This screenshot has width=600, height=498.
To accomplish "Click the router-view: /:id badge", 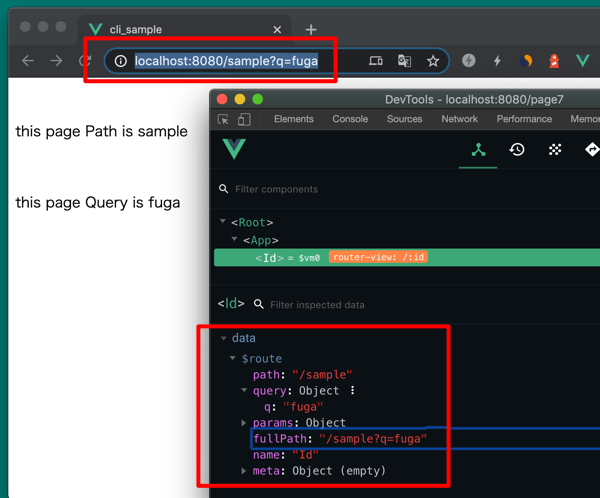I will pos(378,257).
